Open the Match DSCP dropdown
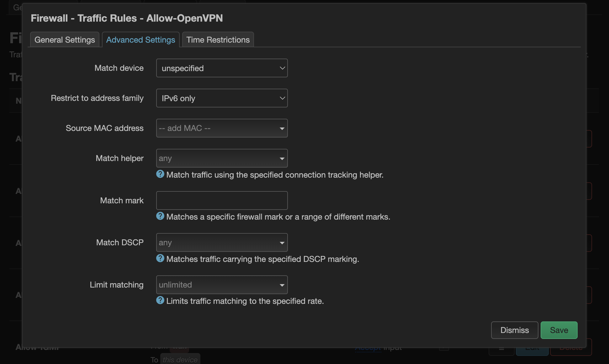Viewport: 609px width, 364px height. pos(222,242)
